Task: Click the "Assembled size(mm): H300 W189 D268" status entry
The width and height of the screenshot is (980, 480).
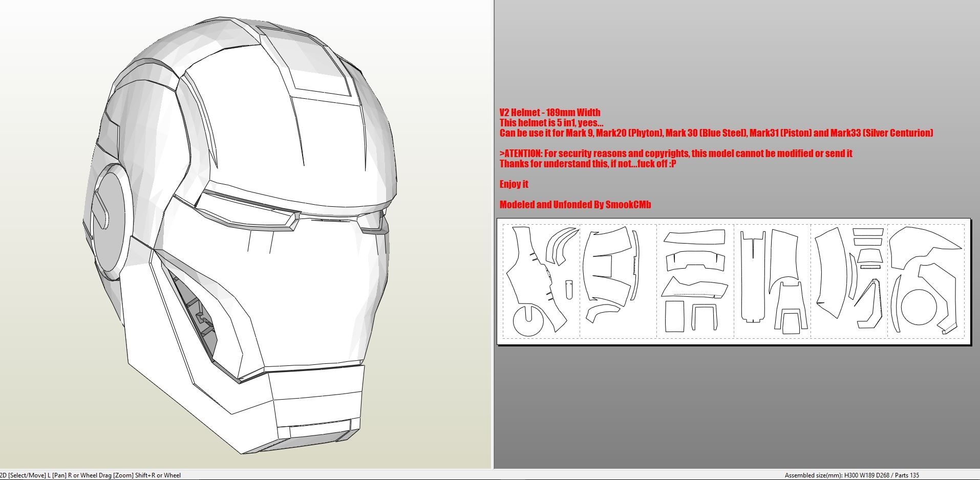Action: pos(852,475)
